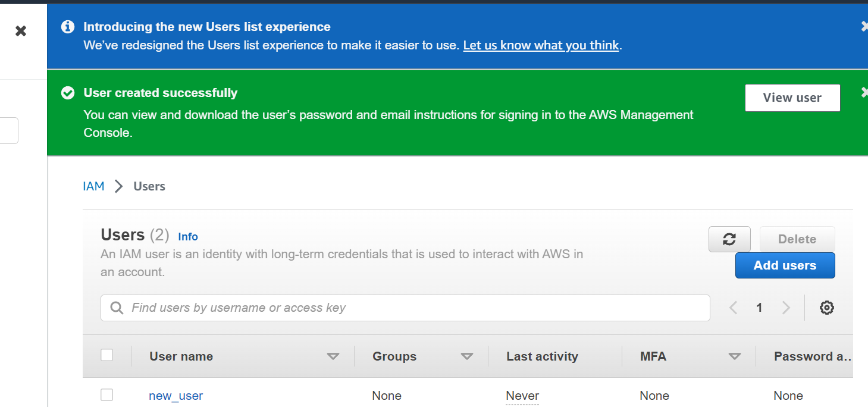This screenshot has width=868, height=407.
Task: Open the IAM breadcrumb link
Action: (x=93, y=186)
